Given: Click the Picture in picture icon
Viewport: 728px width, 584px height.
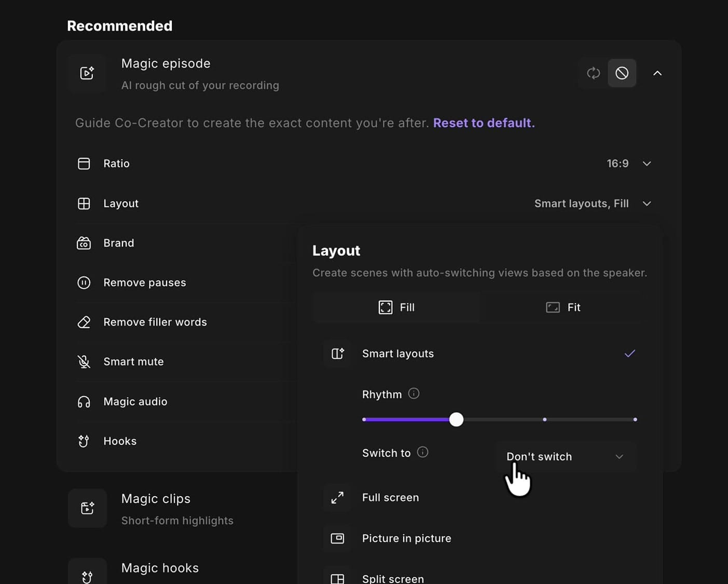Looking at the screenshot, I should point(337,538).
